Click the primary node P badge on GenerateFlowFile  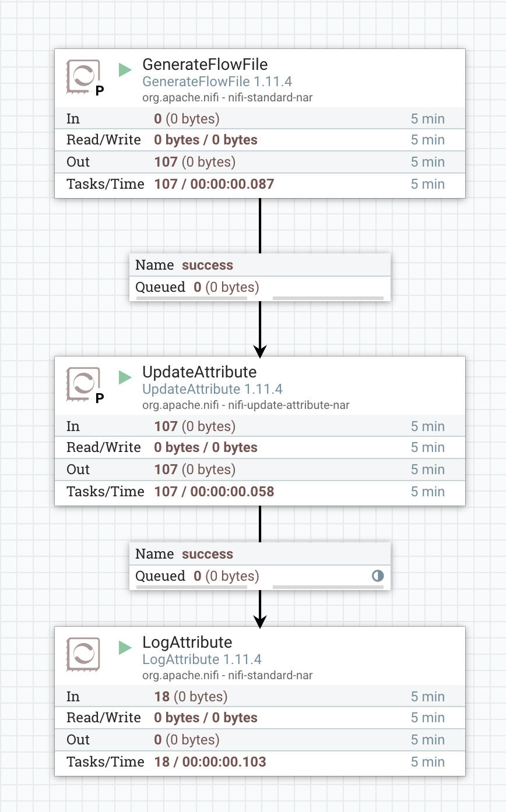(100, 91)
